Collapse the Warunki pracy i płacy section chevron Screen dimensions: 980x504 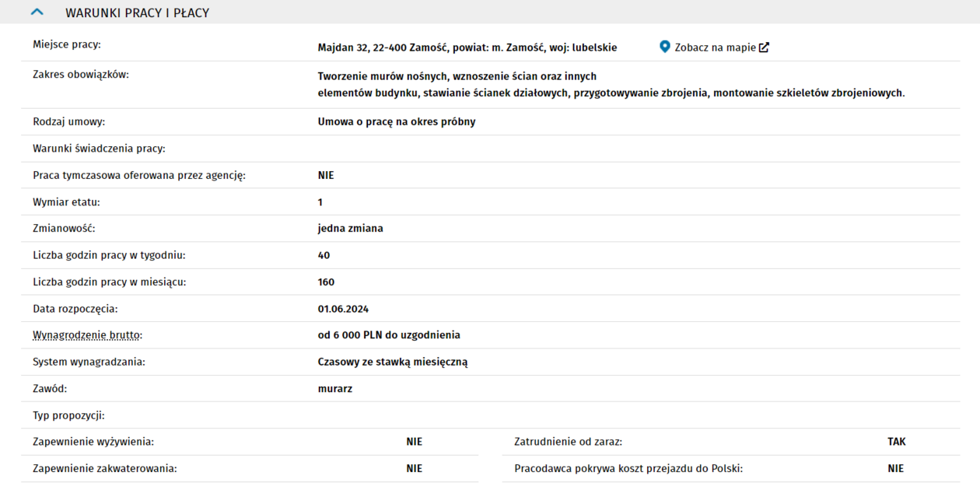(37, 12)
